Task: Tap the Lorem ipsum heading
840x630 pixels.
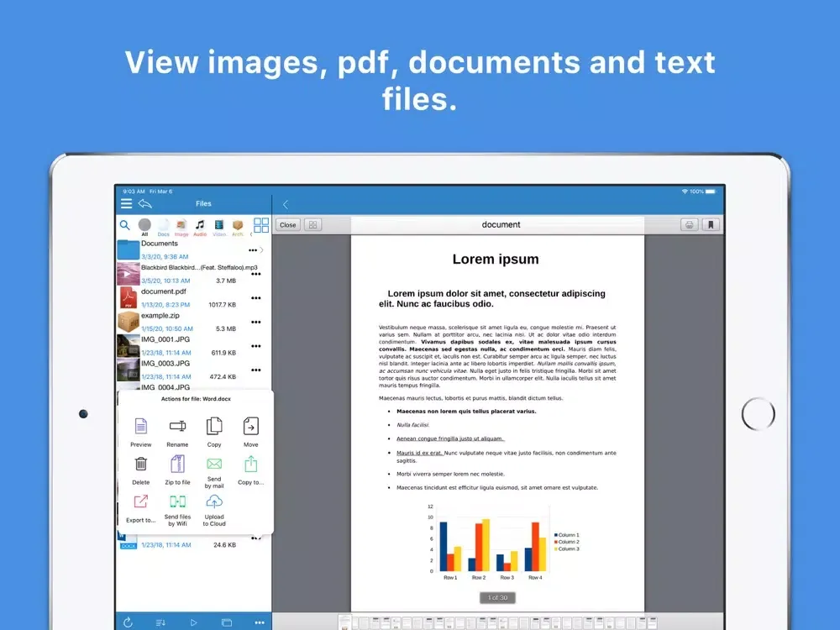Action: (x=496, y=260)
